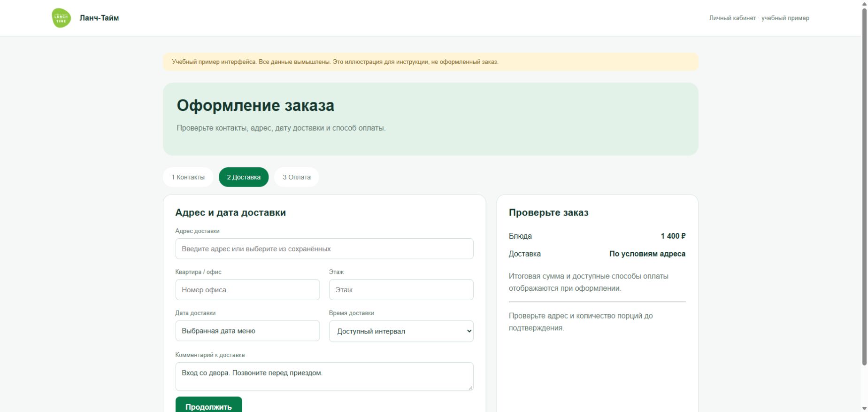Click the Оформление заказа heading
The height and width of the screenshot is (412, 868).
[x=255, y=105]
